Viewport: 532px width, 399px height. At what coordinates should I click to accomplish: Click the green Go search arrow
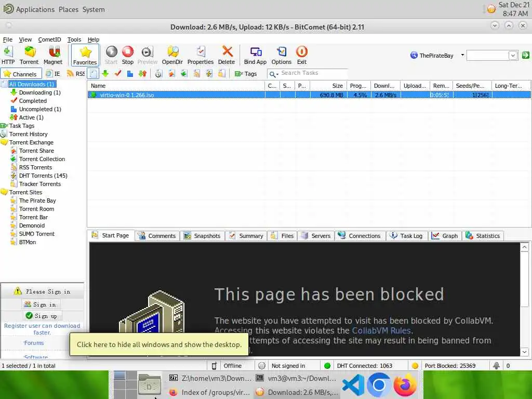point(525,55)
